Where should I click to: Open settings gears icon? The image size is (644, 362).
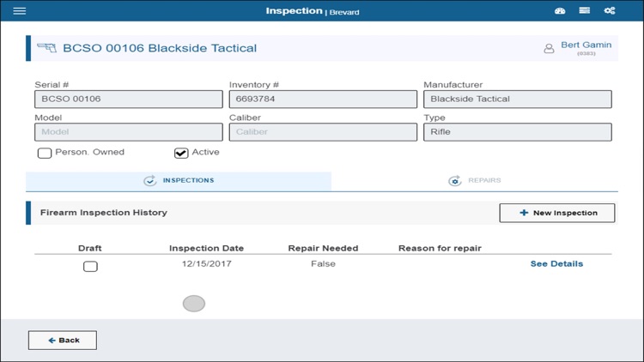click(x=610, y=11)
